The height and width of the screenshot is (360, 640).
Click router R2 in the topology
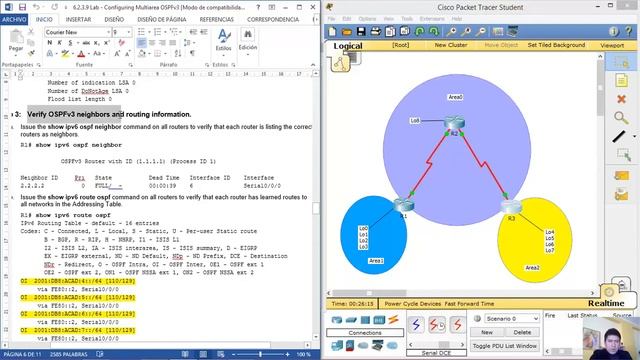[454, 122]
